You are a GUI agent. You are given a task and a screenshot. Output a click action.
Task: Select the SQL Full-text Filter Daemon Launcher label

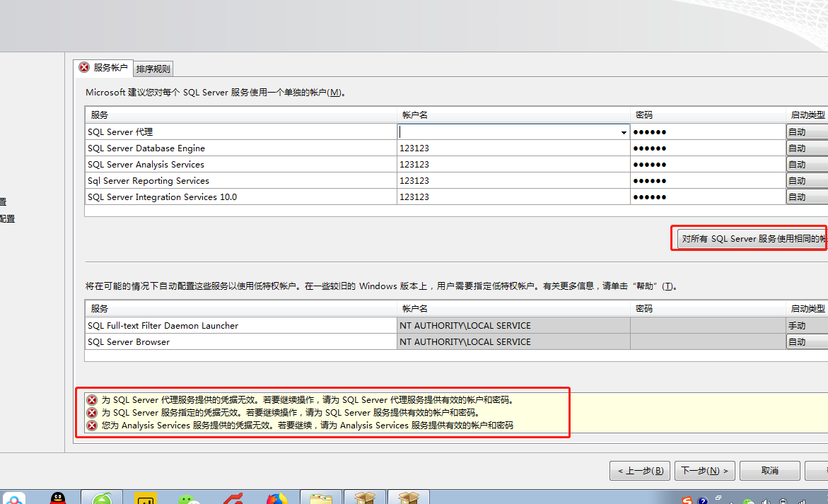point(163,326)
